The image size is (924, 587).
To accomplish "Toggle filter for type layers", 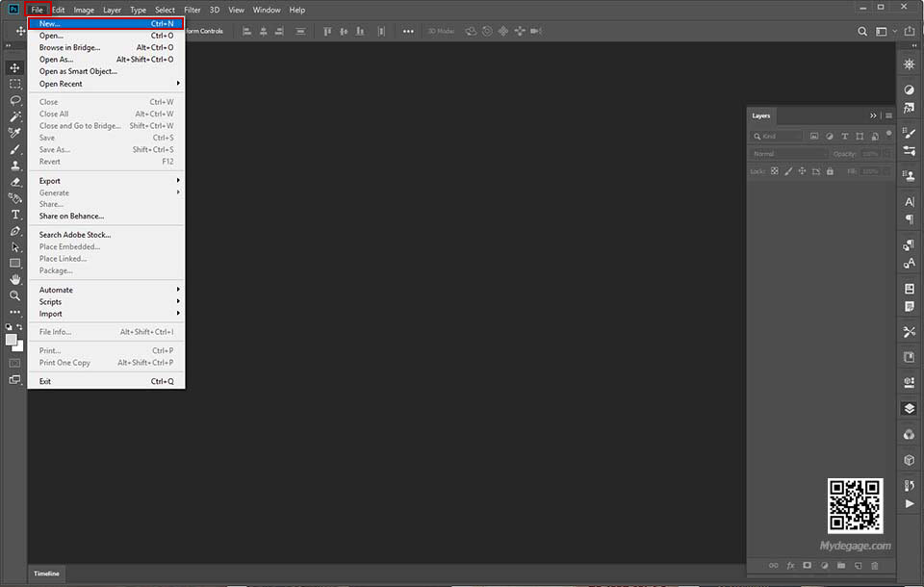I will click(844, 136).
